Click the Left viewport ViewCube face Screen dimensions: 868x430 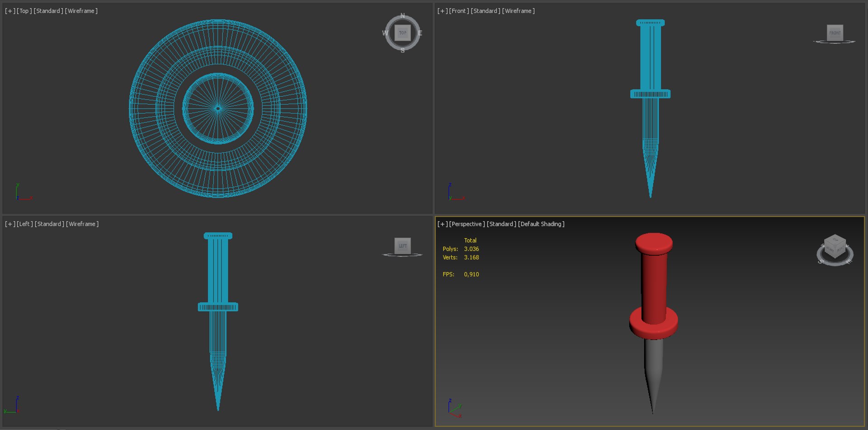point(402,246)
